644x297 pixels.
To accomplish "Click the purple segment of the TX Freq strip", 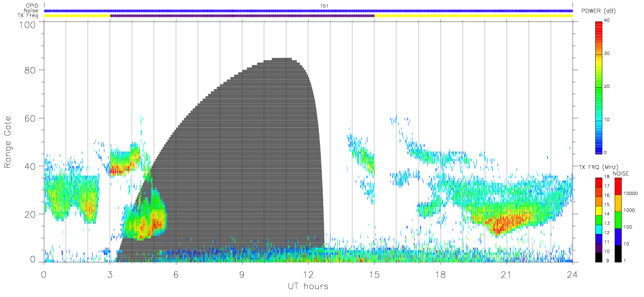I will coord(242,16).
